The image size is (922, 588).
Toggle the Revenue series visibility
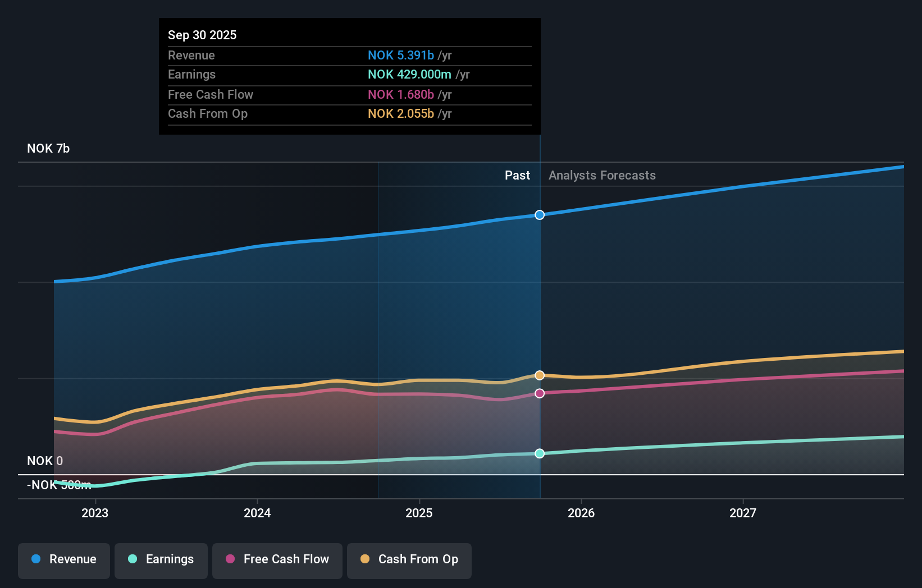(63, 559)
